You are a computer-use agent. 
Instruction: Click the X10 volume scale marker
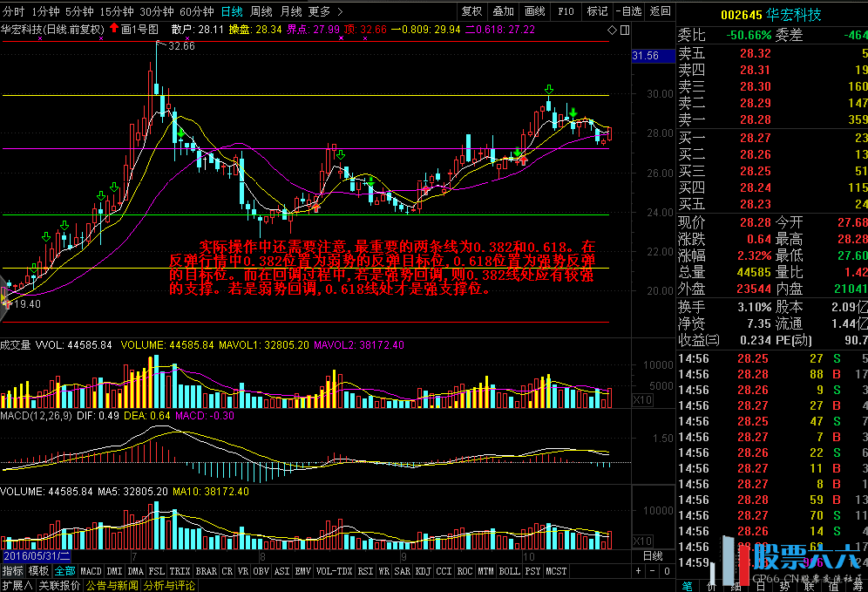point(641,399)
